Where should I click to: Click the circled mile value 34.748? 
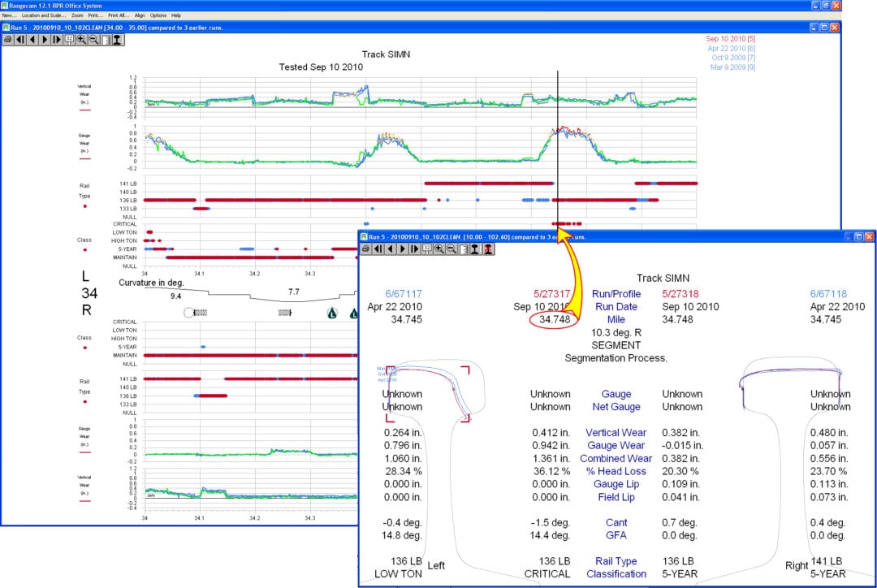[x=555, y=320]
